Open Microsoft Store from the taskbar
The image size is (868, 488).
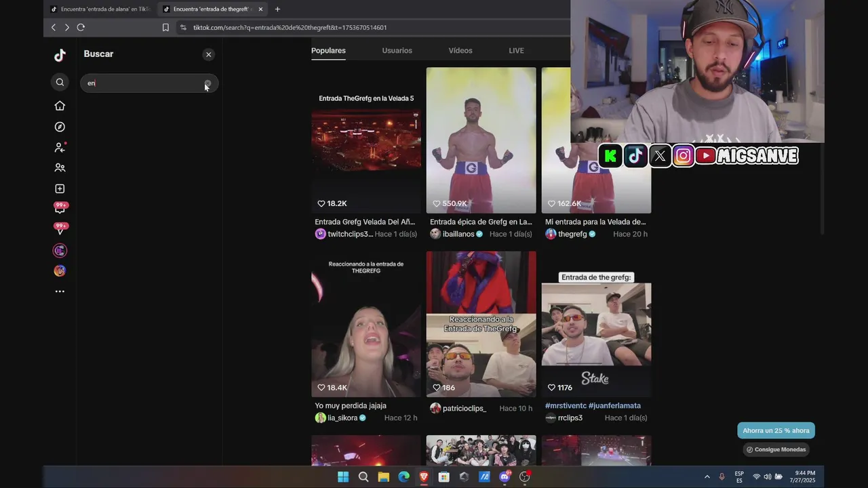pos(443,476)
